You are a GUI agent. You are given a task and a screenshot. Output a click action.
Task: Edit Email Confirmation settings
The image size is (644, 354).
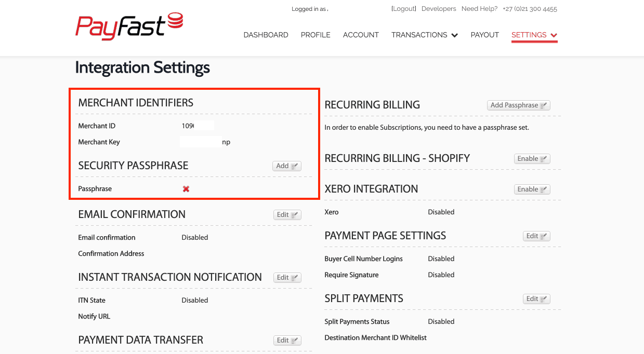click(x=287, y=215)
